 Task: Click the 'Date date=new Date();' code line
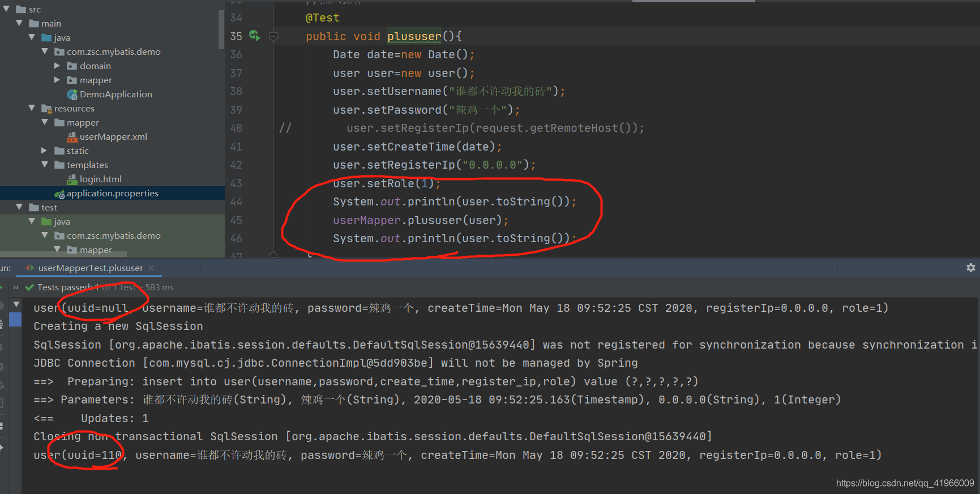[404, 55]
